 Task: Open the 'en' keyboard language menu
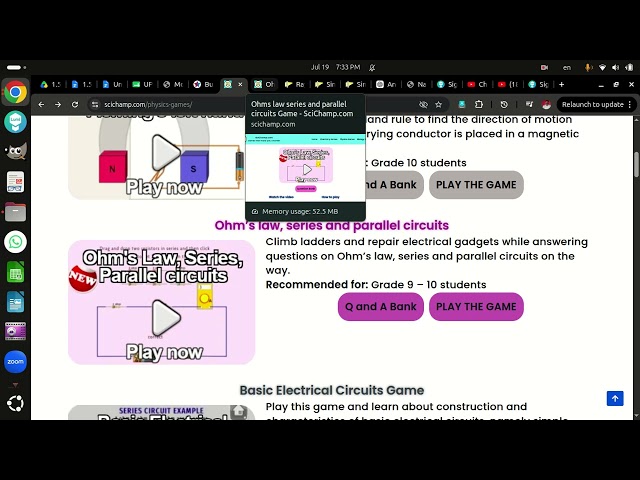coord(567,67)
